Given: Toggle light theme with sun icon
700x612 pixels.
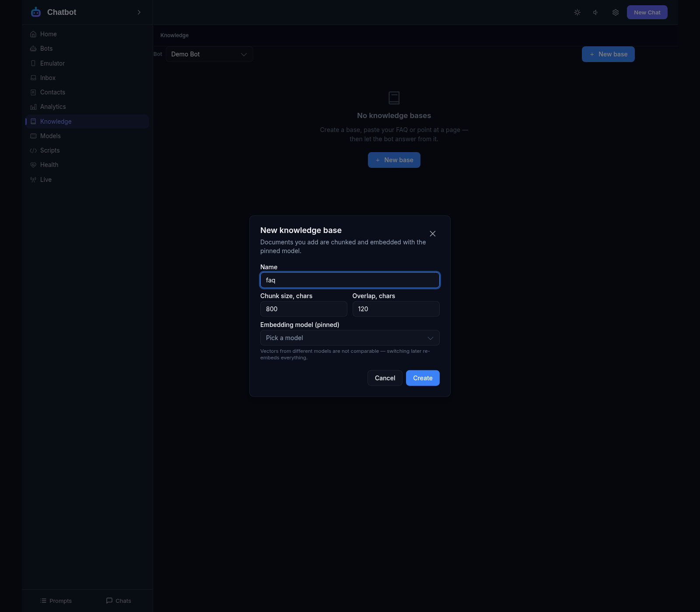Looking at the screenshot, I should click(577, 12).
